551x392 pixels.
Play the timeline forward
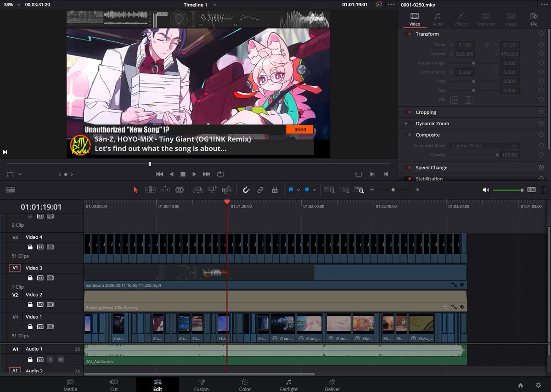[194, 174]
